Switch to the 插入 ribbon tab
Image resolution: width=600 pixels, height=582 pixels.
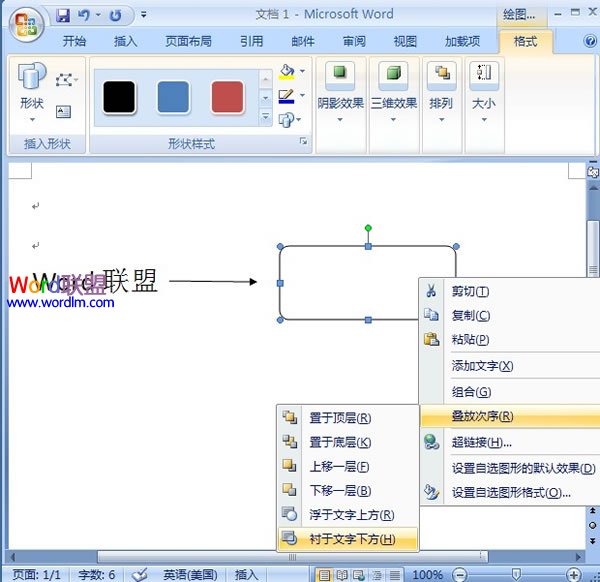coord(126,41)
